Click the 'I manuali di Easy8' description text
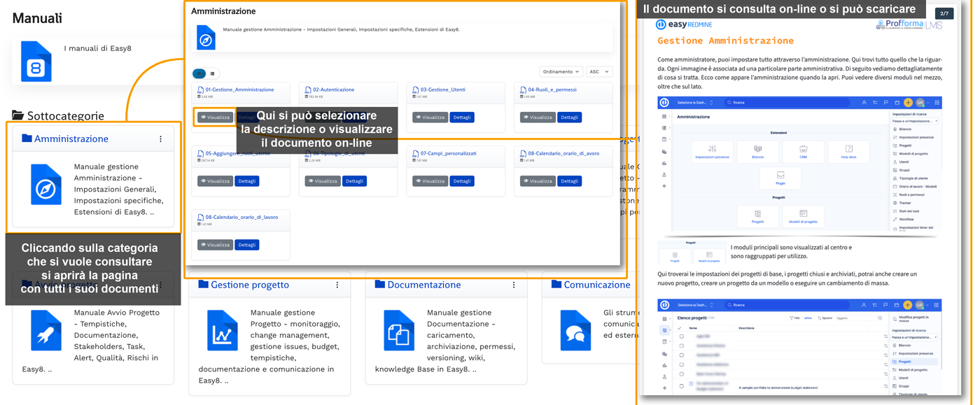980x405 pixels. pos(97,48)
